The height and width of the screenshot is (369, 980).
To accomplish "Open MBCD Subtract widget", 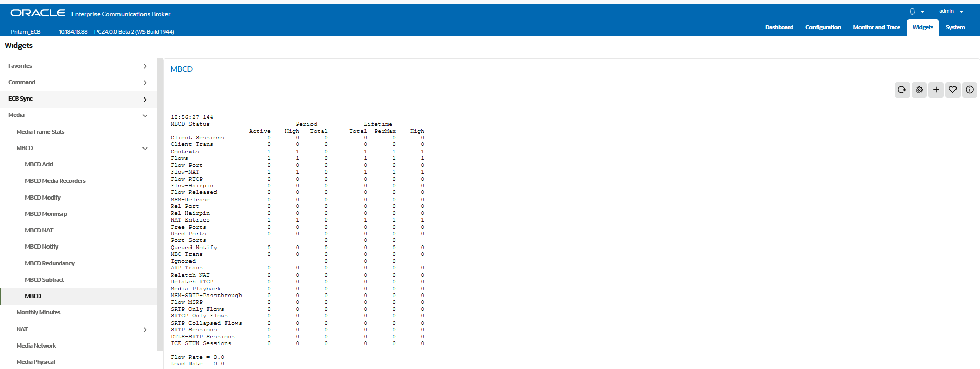I will [44, 280].
